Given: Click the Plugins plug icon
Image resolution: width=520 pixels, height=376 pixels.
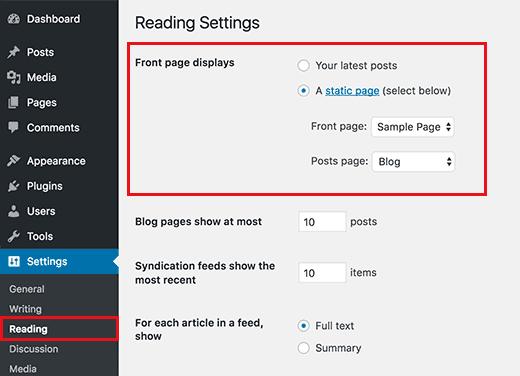Looking at the screenshot, I should [x=14, y=186].
